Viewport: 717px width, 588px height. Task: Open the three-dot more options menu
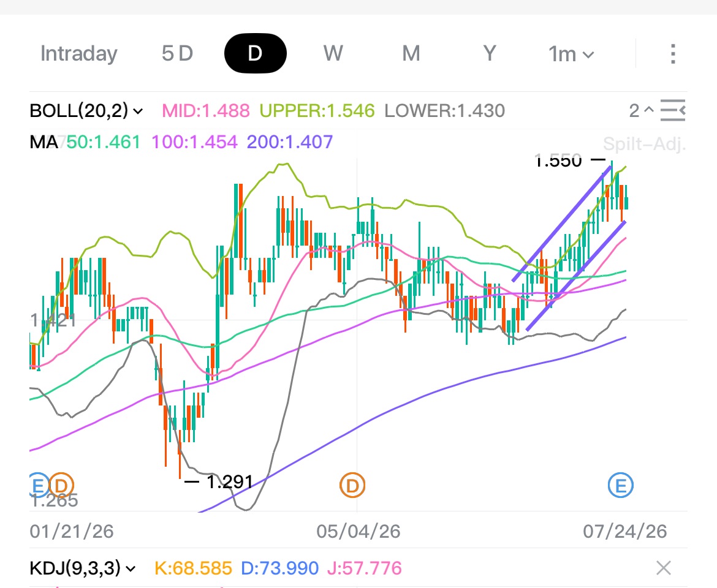pyautogui.click(x=673, y=54)
